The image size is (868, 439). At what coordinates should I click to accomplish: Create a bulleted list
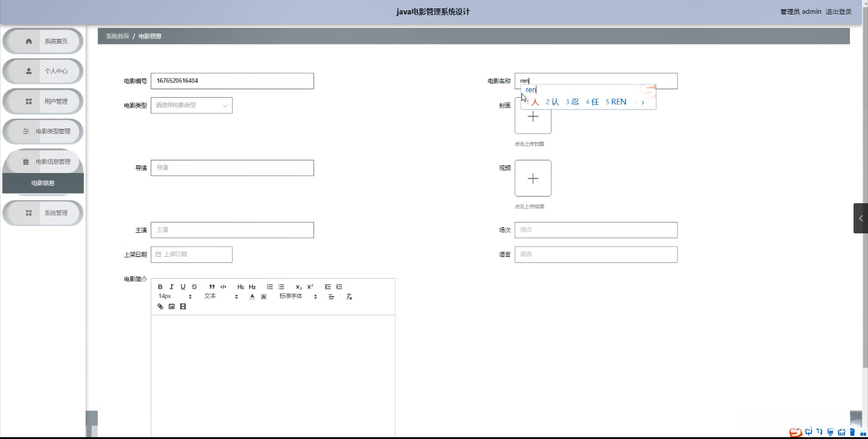281,287
